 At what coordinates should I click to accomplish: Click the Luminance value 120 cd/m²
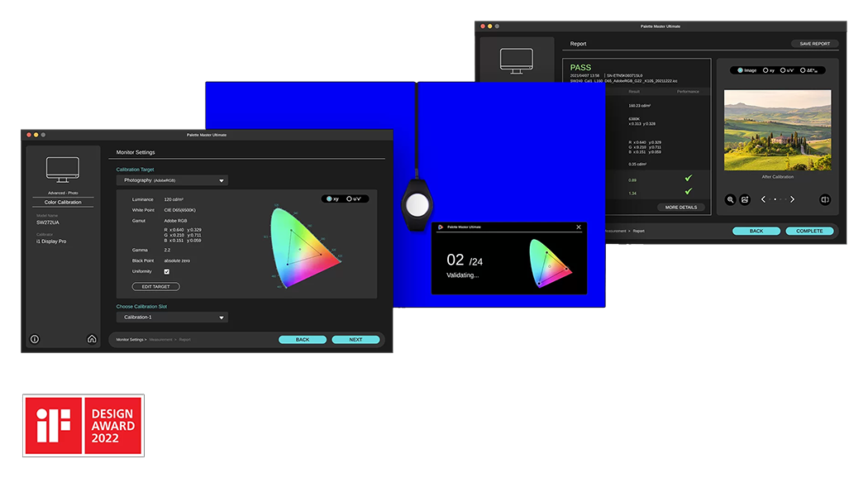(174, 199)
